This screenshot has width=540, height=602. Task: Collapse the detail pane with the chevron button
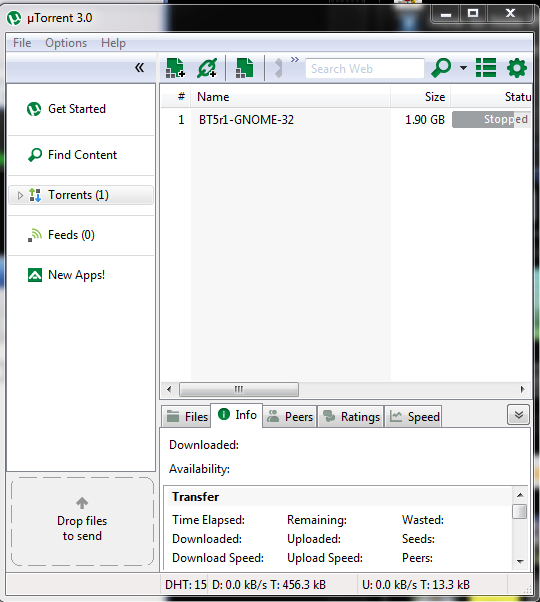pyautogui.click(x=518, y=415)
